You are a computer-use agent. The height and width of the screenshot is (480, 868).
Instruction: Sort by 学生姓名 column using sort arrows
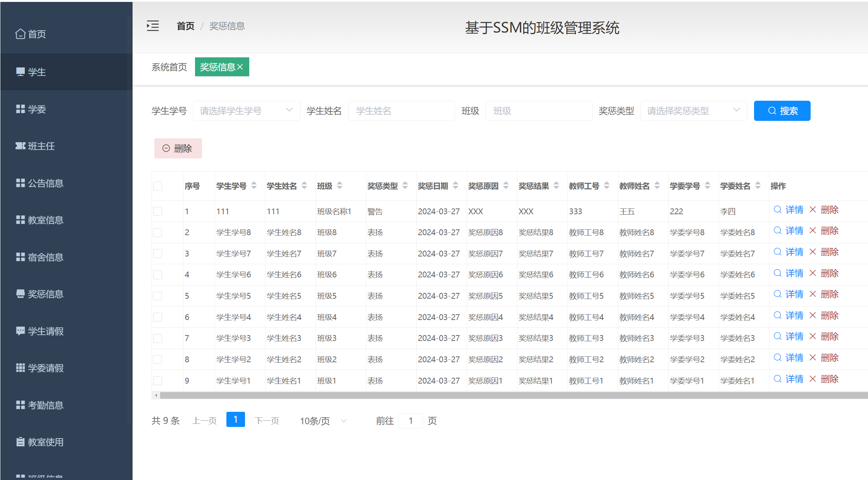point(304,186)
